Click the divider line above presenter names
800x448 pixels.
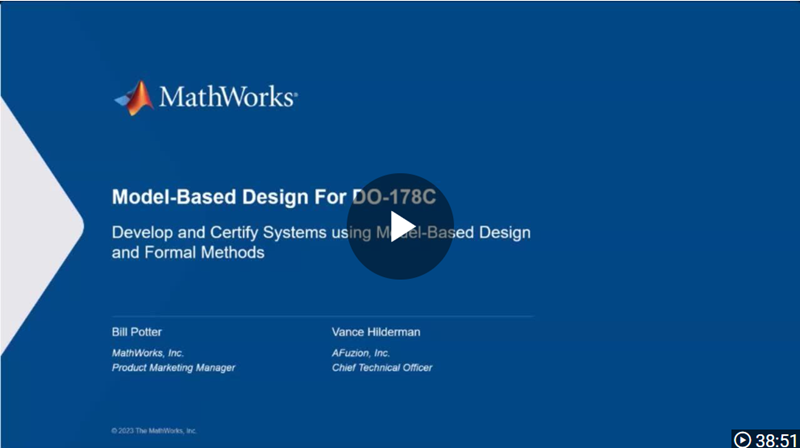(x=320, y=316)
